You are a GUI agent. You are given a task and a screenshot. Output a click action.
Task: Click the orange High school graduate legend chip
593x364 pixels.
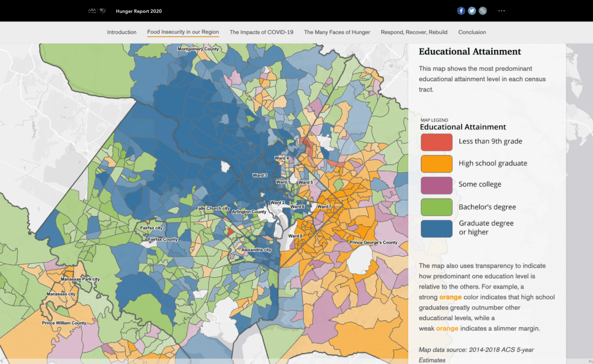tap(436, 163)
